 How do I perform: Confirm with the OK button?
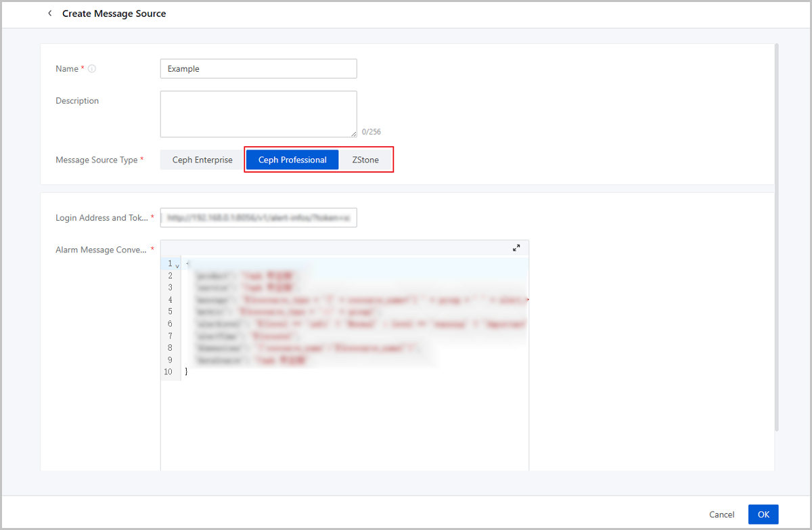click(x=763, y=514)
